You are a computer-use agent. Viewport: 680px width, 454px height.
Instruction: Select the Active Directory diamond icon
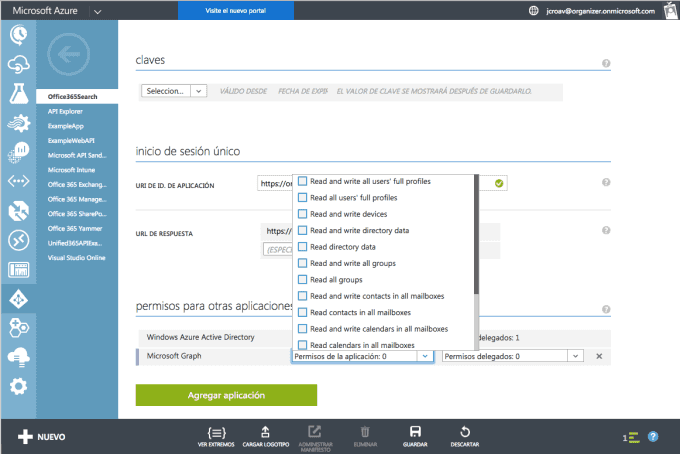18,299
